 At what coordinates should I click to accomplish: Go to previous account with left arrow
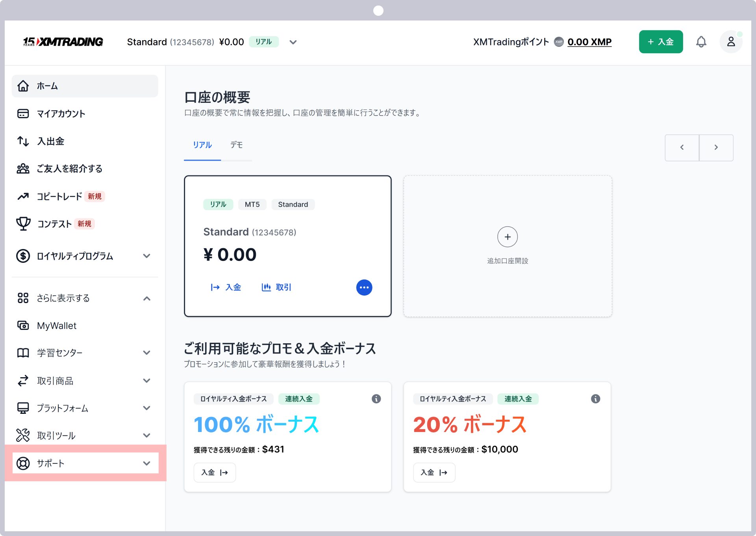click(682, 147)
